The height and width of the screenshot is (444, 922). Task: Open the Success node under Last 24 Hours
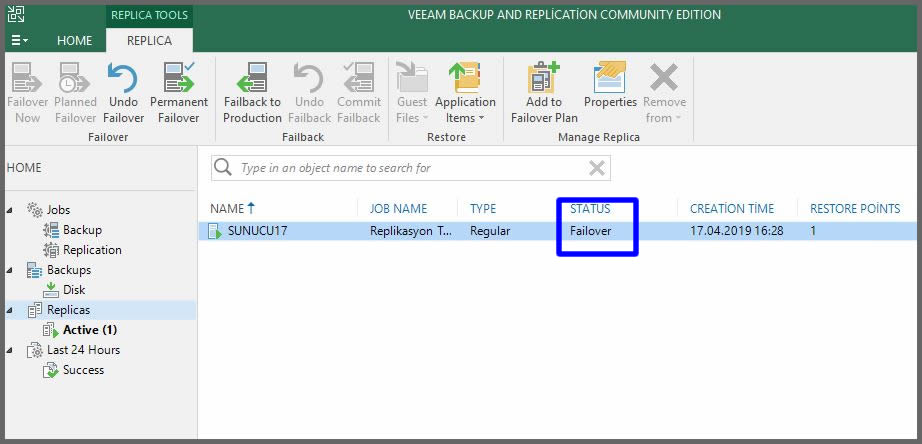tap(52, 370)
